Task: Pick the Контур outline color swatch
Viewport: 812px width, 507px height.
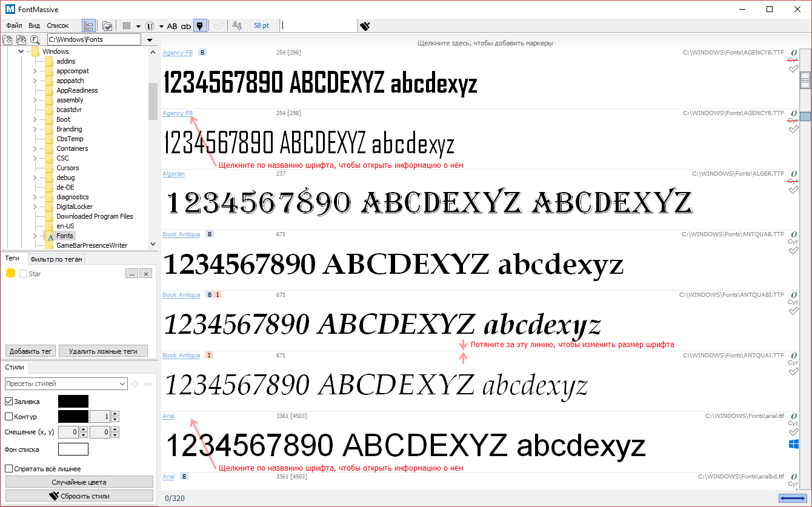Action: 73,416
